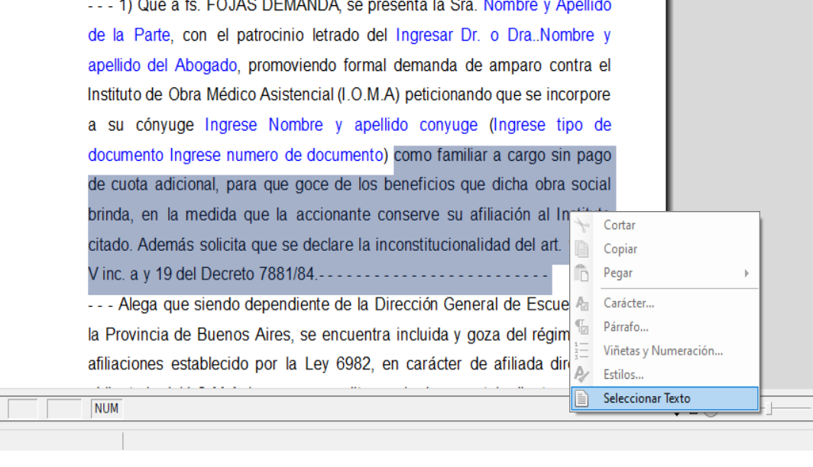Click the clipboard icon beside Pegar
The width and height of the screenshot is (813, 467).
[582, 274]
